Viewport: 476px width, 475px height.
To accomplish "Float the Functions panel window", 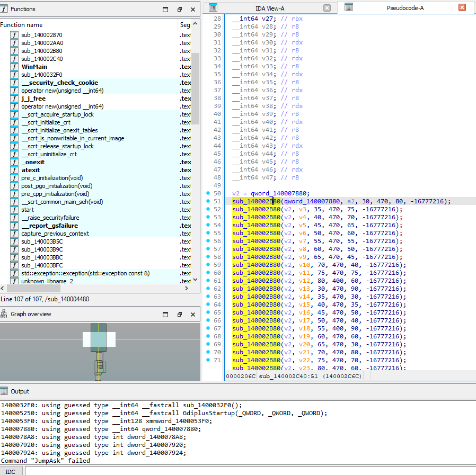I will (x=180, y=9).
